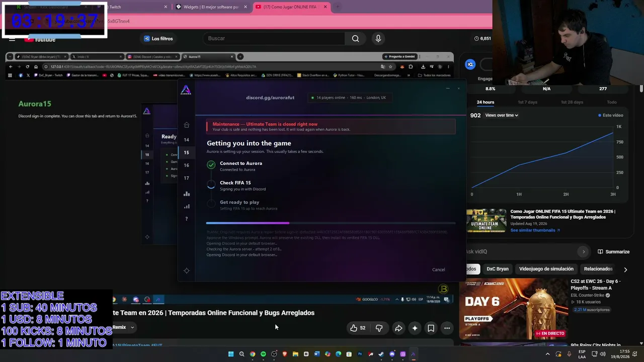Open the settings icon at Aurora sidebar bottom
The image size is (644, 362).
(187, 270)
